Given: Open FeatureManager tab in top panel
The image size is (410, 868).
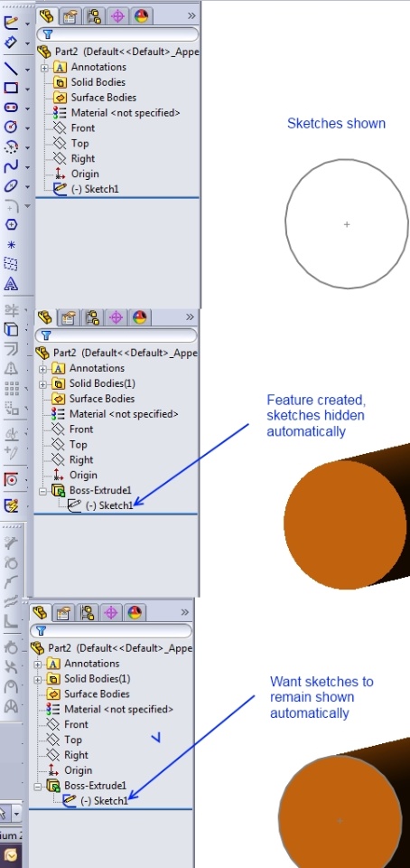Looking at the screenshot, I should pyautogui.click(x=47, y=16).
